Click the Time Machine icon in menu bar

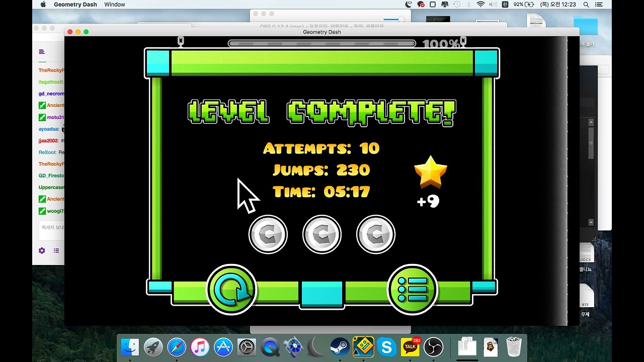(457, 5)
